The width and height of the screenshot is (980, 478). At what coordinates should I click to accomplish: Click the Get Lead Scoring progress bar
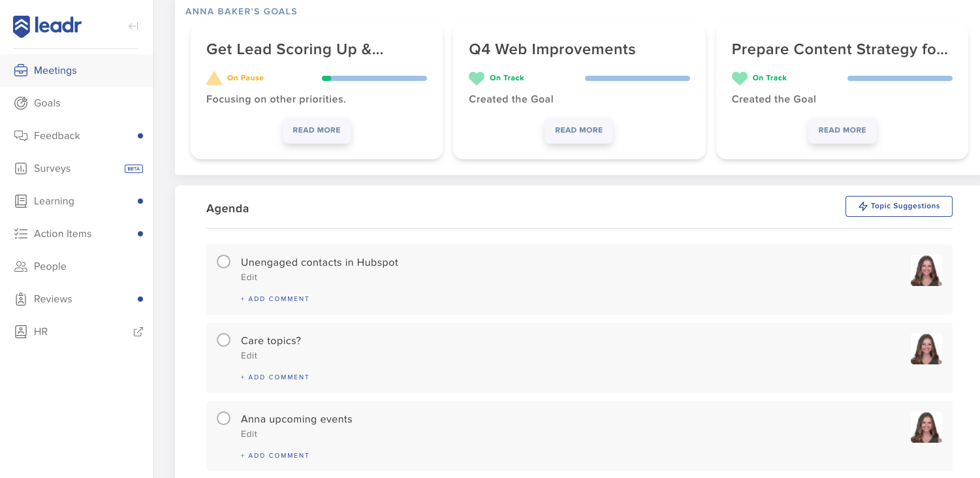click(x=374, y=78)
